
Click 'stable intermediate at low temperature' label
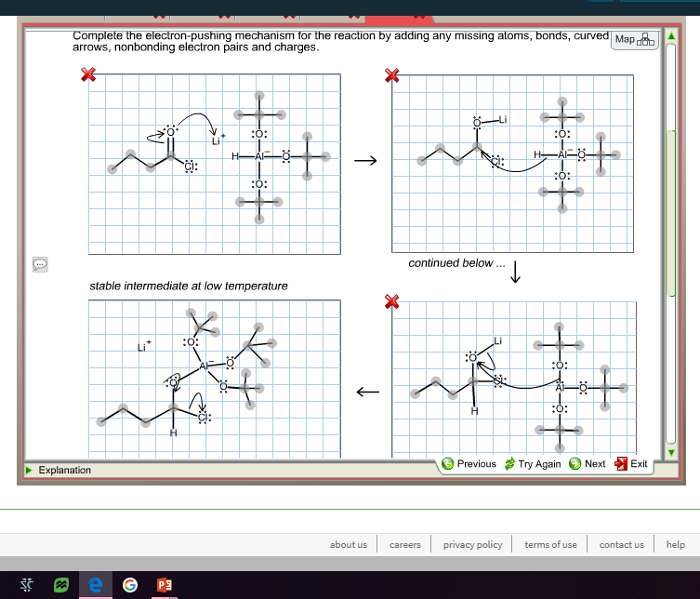click(x=189, y=286)
